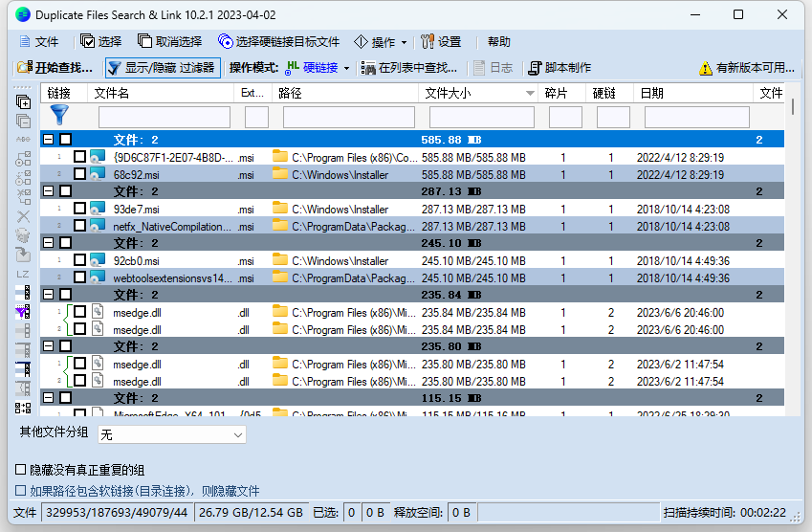Open the 操作 dropdown menu
Screen dimensions: 812x532
point(404,42)
